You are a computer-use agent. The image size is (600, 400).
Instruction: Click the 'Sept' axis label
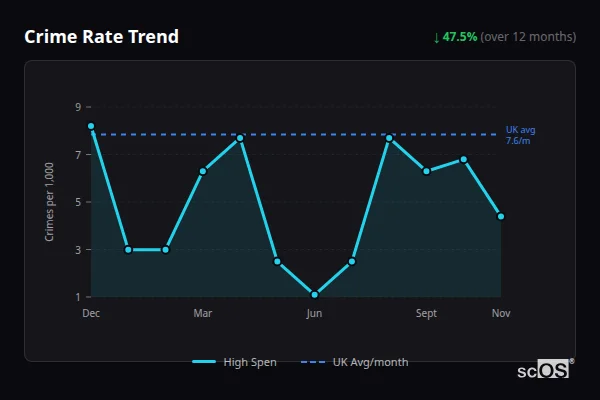[426, 313]
